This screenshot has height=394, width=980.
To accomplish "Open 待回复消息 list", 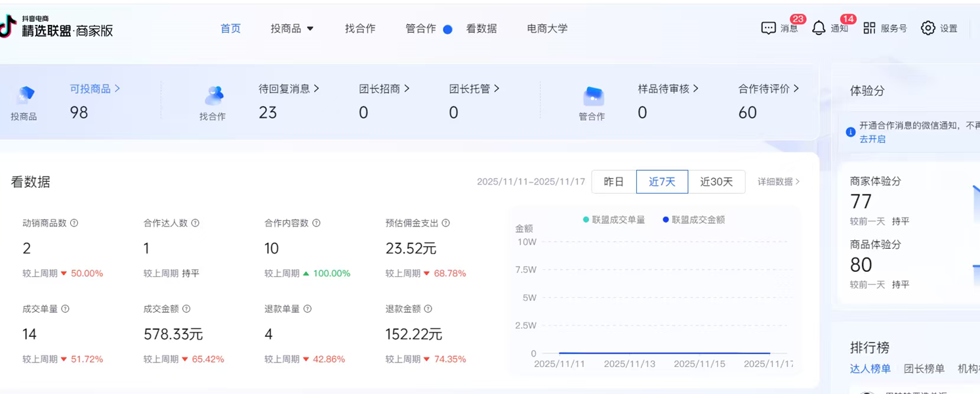I will pyautogui.click(x=289, y=89).
